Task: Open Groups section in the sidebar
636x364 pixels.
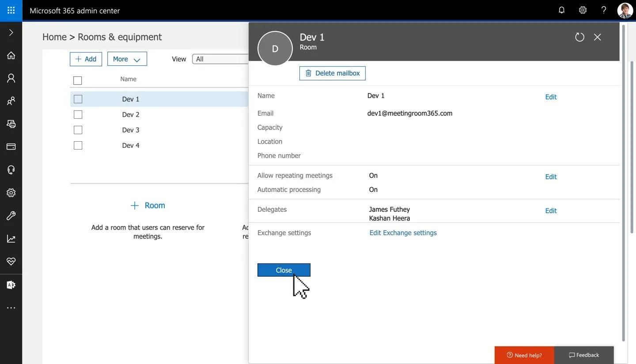Action: pos(11,101)
